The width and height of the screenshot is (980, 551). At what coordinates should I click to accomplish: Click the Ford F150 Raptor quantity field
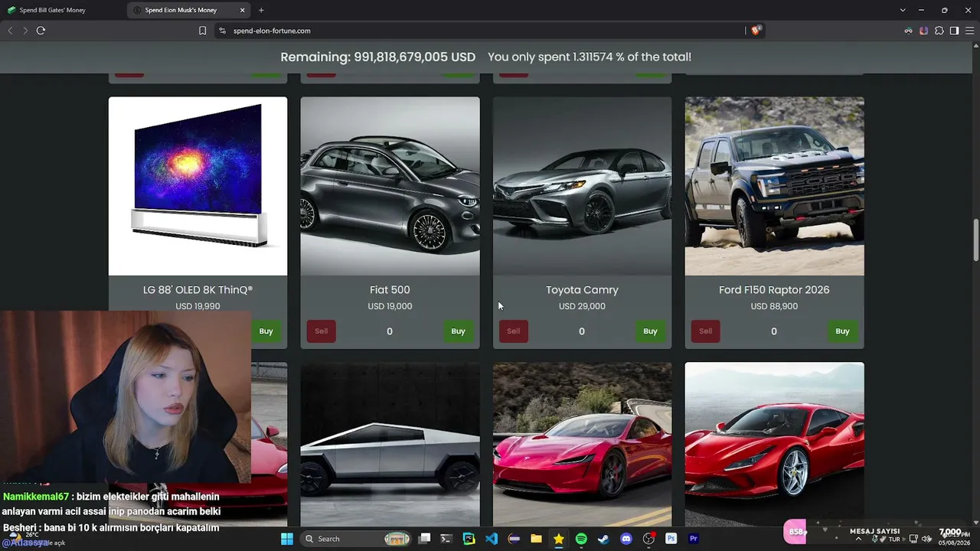[x=774, y=331]
